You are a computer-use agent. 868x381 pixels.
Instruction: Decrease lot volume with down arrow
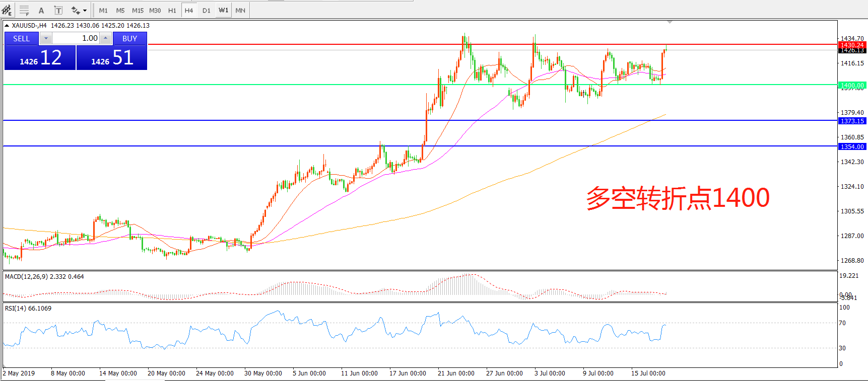[x=46, y=38]
